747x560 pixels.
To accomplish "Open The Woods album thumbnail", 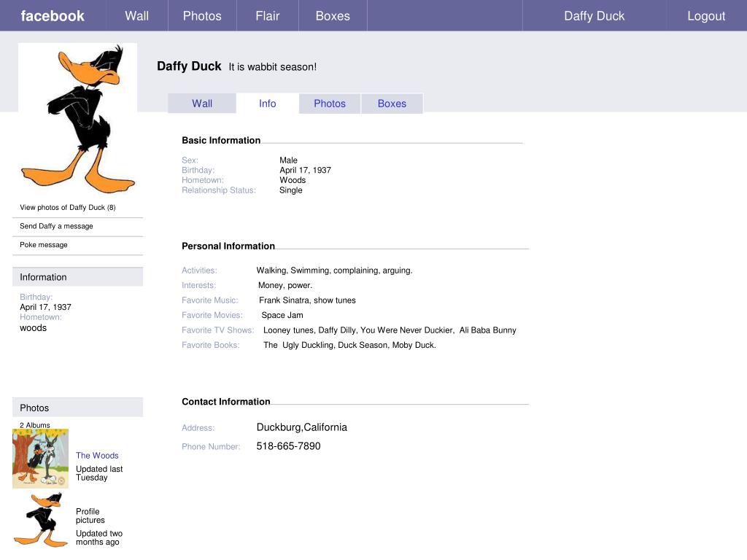I will [41, 458].
